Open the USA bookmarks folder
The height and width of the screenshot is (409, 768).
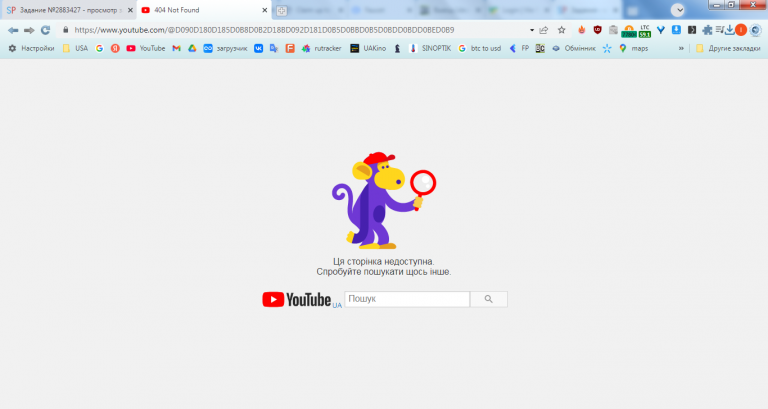pyautogui.click(x=75, y=48)
